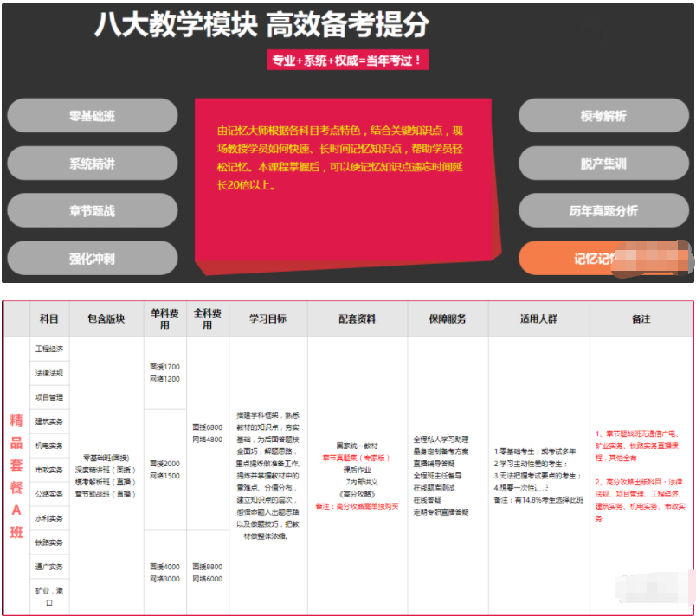Select the 强化冲刺 module button
This screenshot has height=616, width=696.
[x=93, y=259]
